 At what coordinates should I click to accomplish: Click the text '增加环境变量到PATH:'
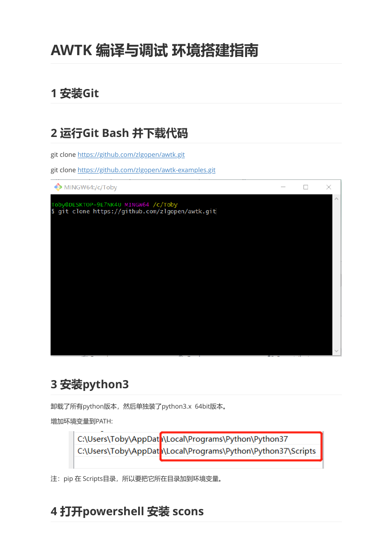81,421
